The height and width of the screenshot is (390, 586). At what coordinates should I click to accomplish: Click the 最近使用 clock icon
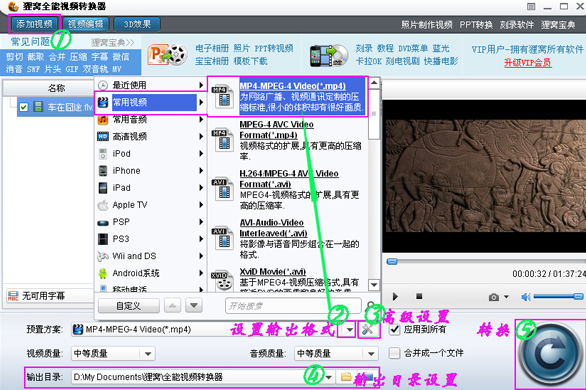[103, 86]
